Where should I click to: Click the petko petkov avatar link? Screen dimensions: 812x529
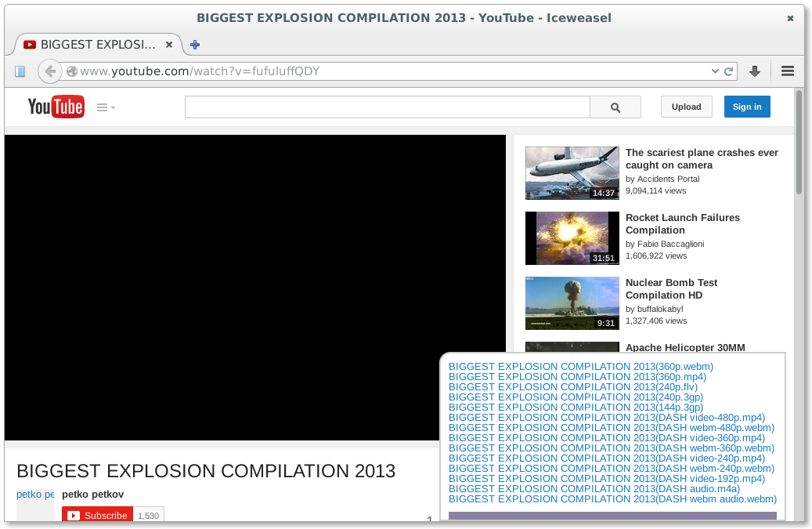point(35,505)
